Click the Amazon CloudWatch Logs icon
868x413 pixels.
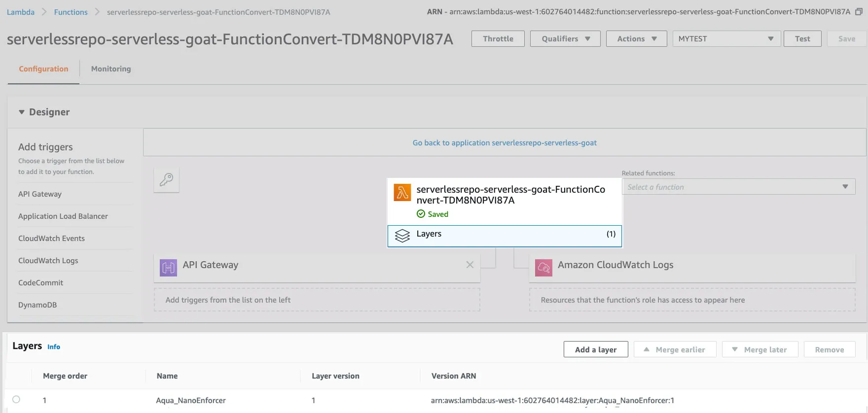543,268
